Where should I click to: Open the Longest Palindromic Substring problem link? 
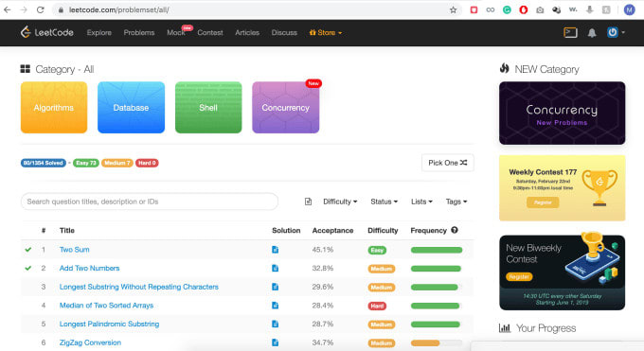[109, 324]
